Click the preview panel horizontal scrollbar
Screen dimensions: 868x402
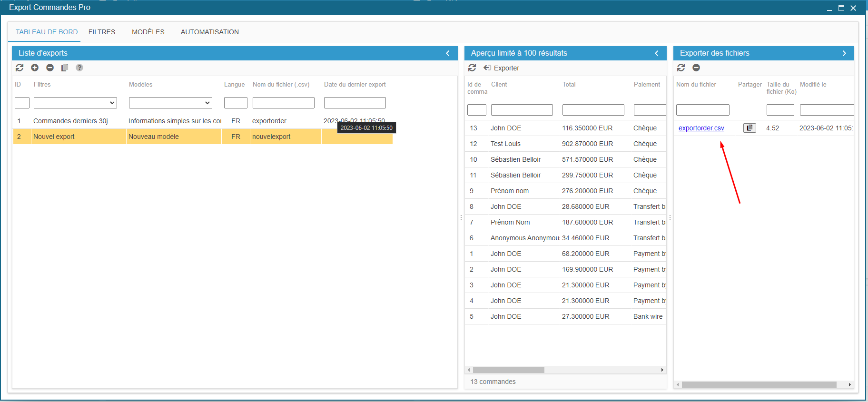tap(508, 370)
